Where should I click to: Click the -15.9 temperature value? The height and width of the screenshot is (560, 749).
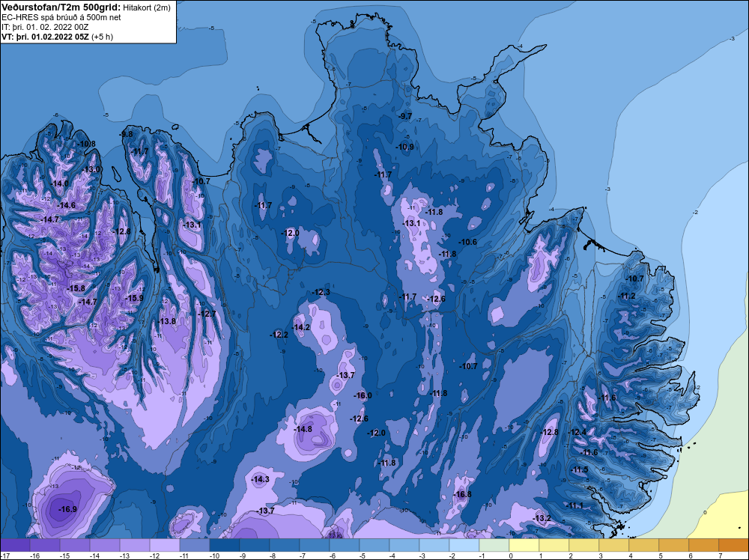pos(134,298)
